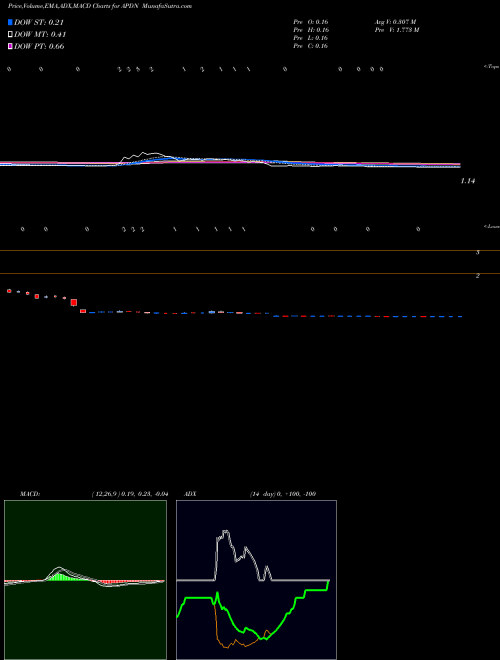Click the 1.14 price label beside EMA lines
Image resolution: width=500 pixels, height=660 pixels.
468,181
